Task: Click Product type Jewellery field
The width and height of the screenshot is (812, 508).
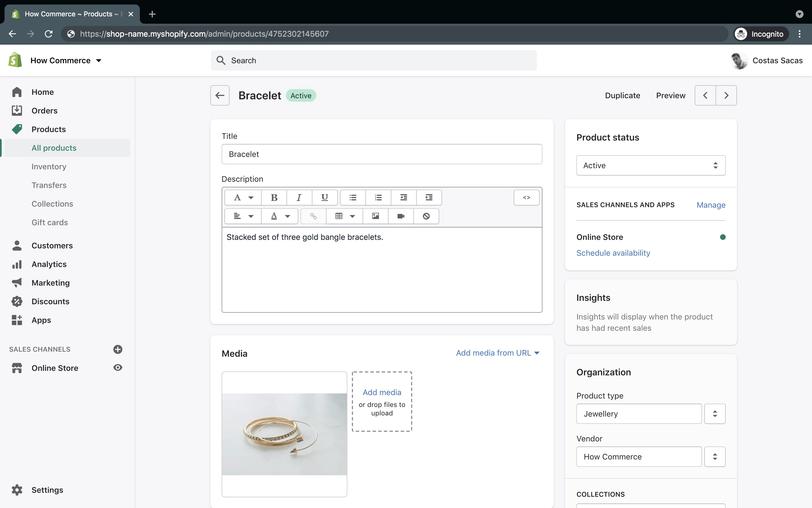Action: click(x=639, y=414)
